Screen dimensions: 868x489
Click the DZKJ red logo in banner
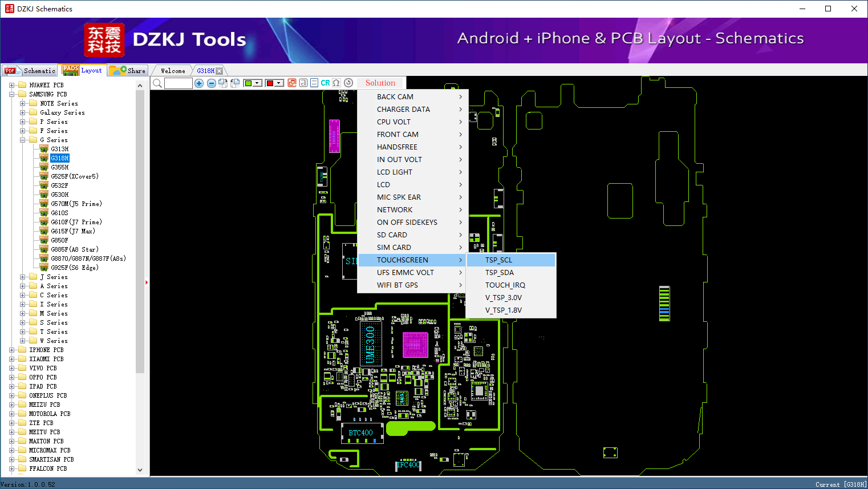point(104,40)
